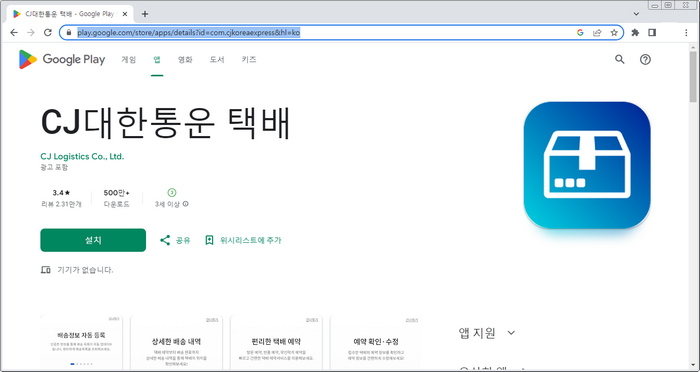The width and height of the screenshot is (700, 372).
Task: Select the 앱 tab
Action: pyautogui.click(x=157, y=59)
